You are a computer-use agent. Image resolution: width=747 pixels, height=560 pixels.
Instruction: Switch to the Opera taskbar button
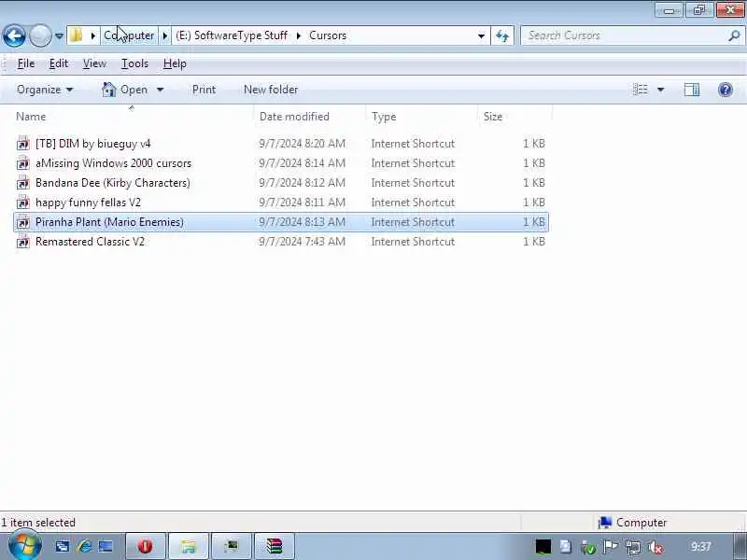(x=146, y=546)
